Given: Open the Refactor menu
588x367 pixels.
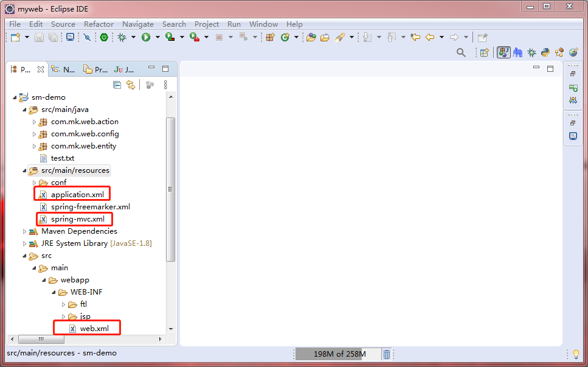Looking at the screenshot, I should point(99,24).
